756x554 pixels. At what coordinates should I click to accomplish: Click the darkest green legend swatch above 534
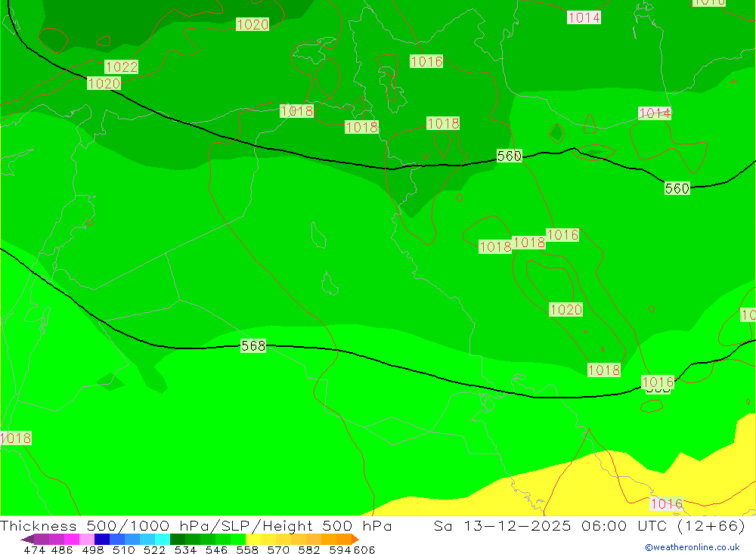click(178, 539)
